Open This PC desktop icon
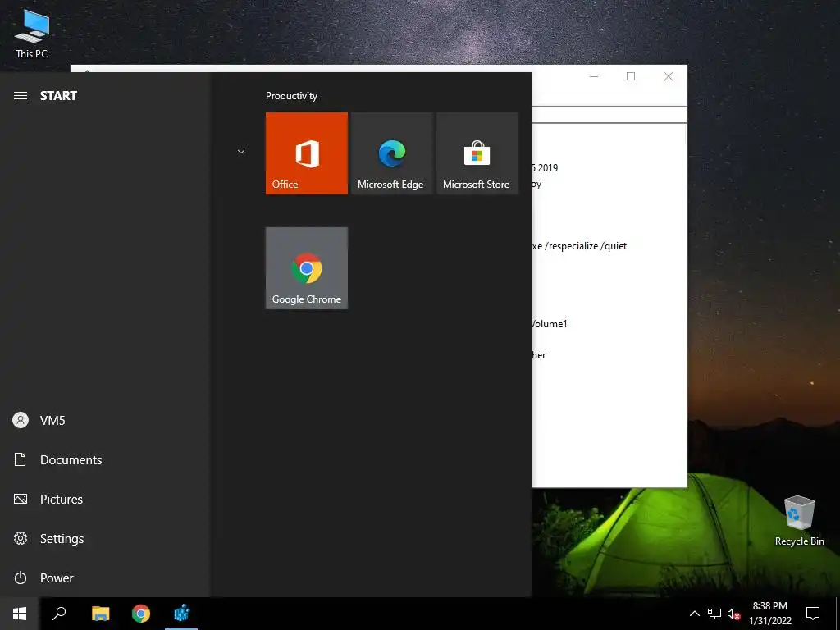 pos(32,33)
